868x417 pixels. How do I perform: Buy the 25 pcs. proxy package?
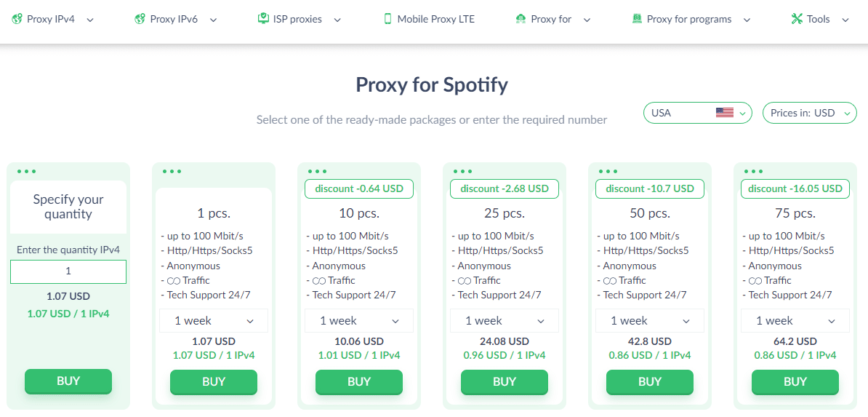(505, 381)
